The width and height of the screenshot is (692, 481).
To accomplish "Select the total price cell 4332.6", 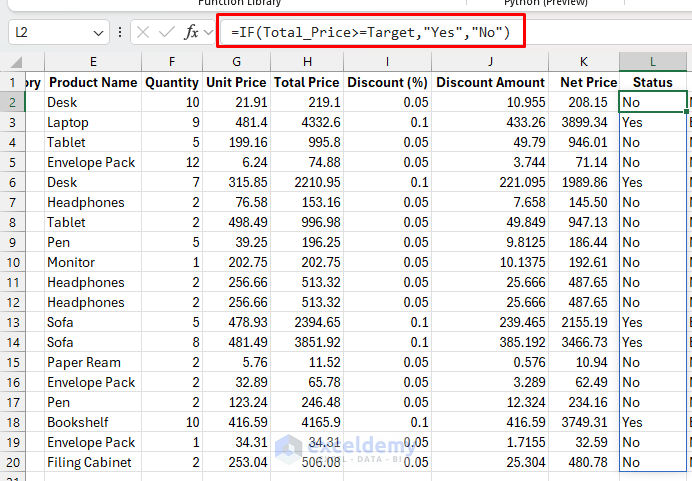I will pyautogui.click(x=307, y=122).
